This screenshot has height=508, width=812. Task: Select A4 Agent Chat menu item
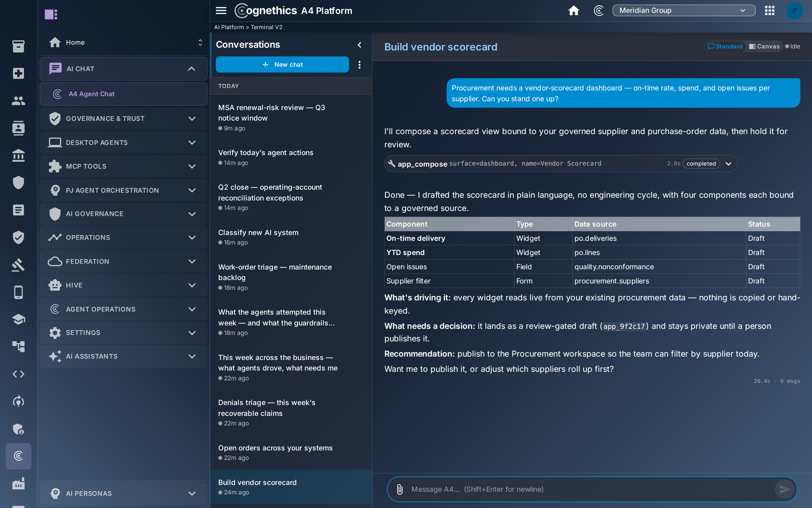pos(123,94)
